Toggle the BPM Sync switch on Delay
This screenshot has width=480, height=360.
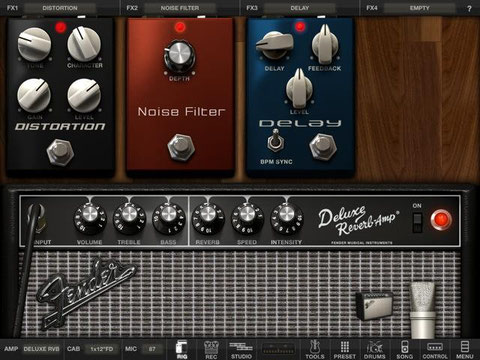pyautogui.click(x=275, y=140)
